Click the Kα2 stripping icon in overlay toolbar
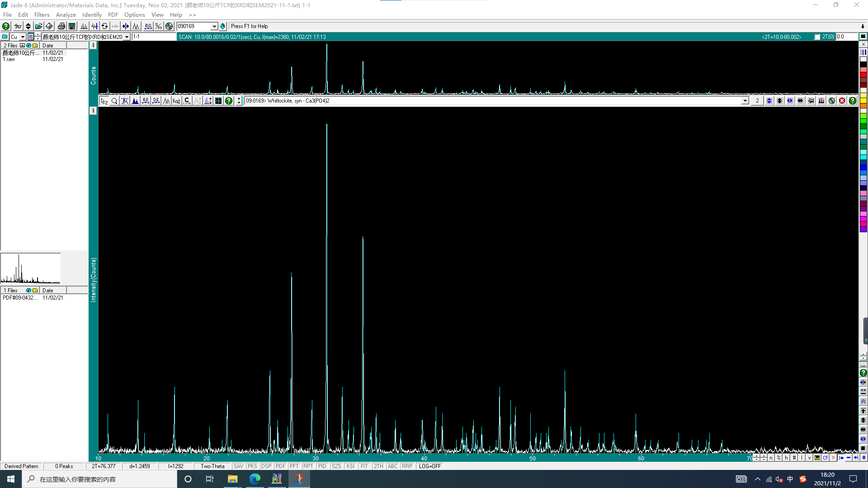 pos(176,101)
